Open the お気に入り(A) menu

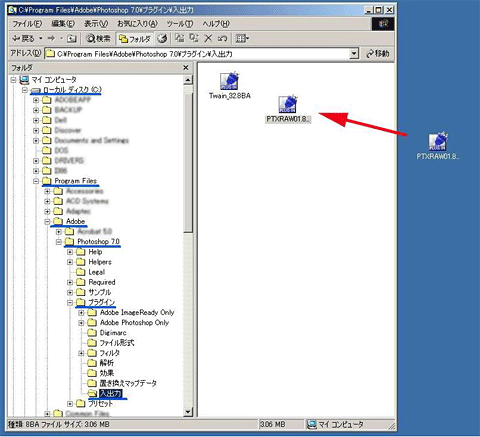point(137,24)
